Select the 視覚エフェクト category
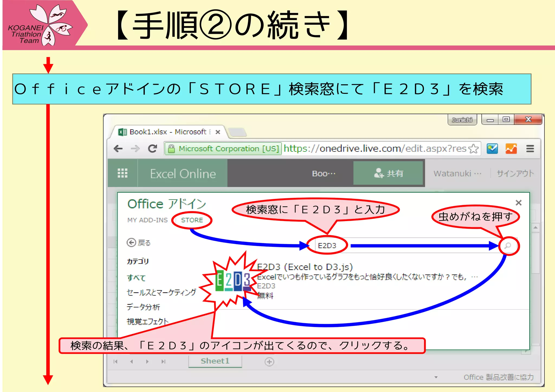The width and height of the screenshot is (555, 392). (x=148, y=322)
